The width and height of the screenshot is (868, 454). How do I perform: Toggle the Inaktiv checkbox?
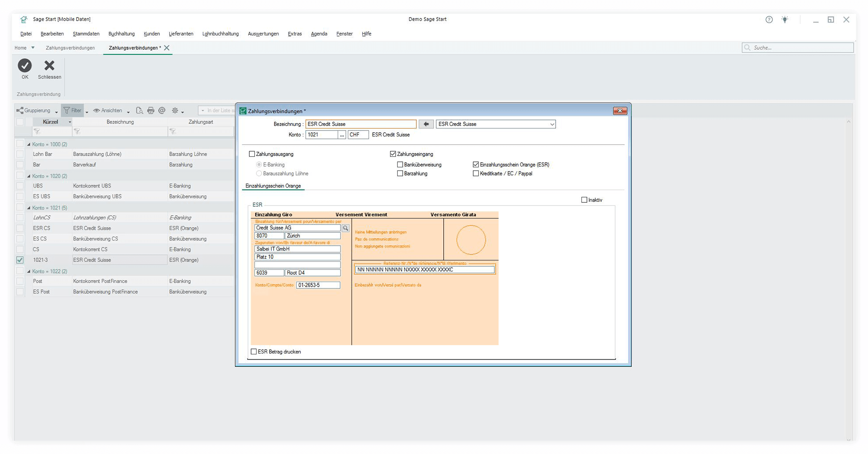584,200
